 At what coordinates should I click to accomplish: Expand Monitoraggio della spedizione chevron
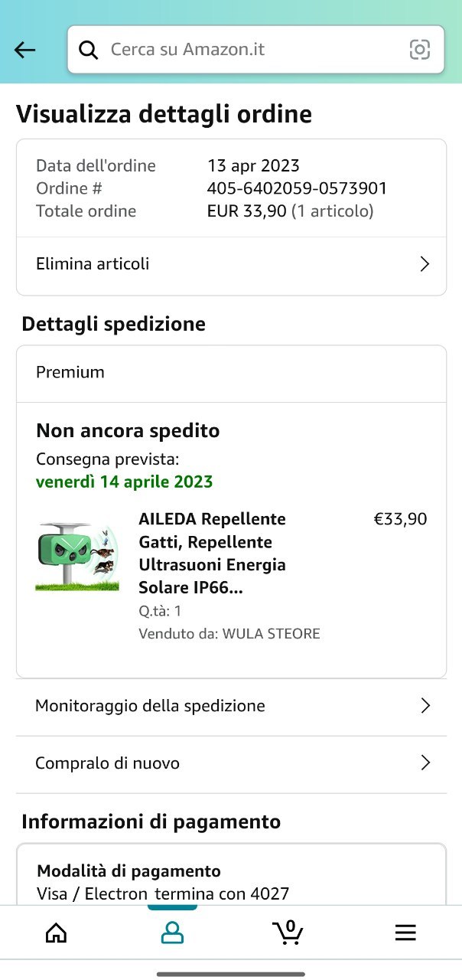click(426, 706)
